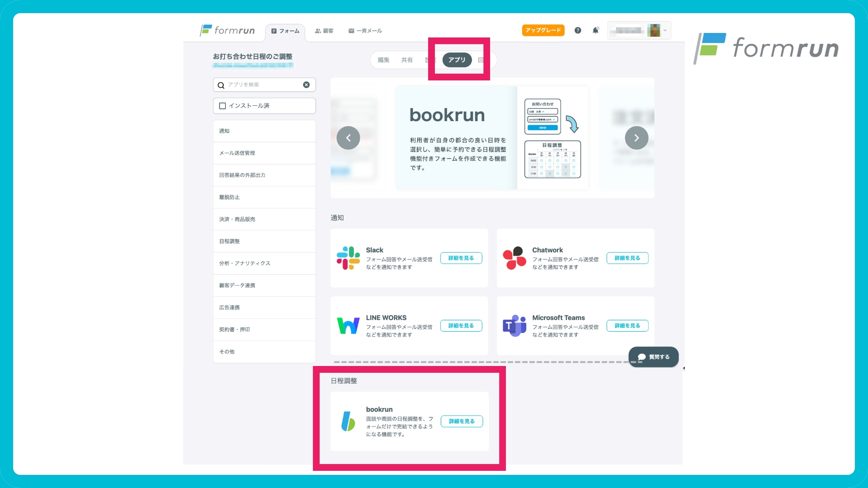Image resolution: width=868 pixels, height=488 pixels.
Task: Click the search magnifier icon
Action: point(221,85)
